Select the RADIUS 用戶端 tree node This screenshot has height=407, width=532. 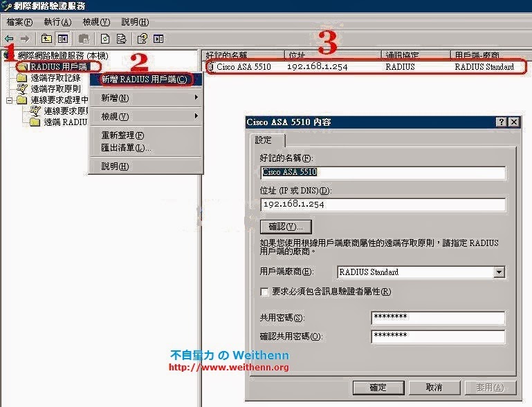point(58,66)
